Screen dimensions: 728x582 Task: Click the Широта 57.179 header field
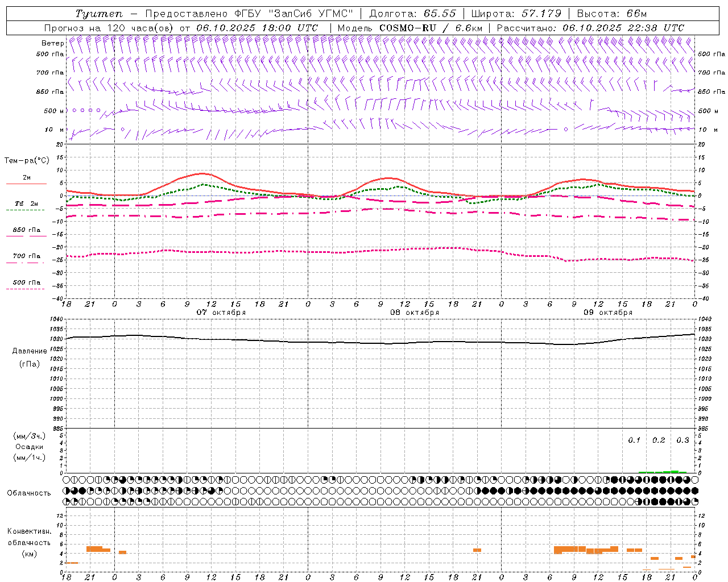tap(516, 14)
